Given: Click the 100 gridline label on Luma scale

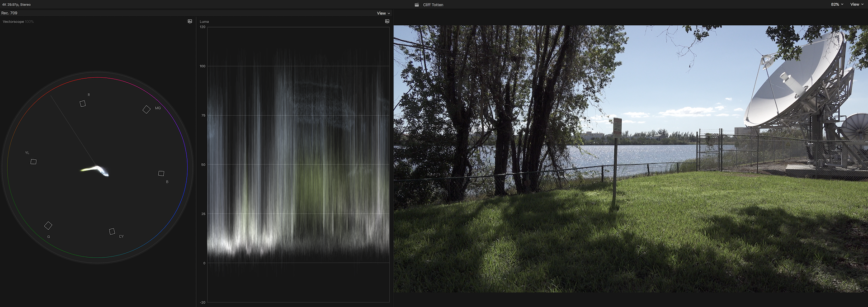Looking at the screenshot, I should pyautogui.click(x=203, y=66).
